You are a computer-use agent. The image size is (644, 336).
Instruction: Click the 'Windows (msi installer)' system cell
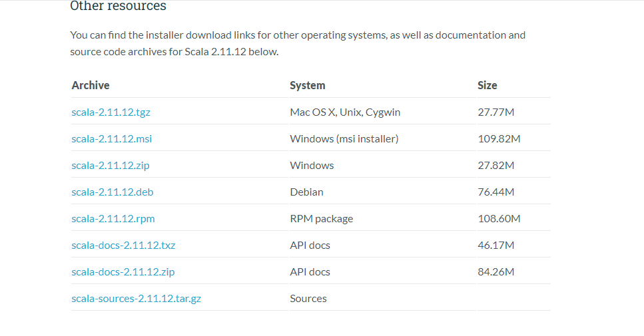[344, 139]
